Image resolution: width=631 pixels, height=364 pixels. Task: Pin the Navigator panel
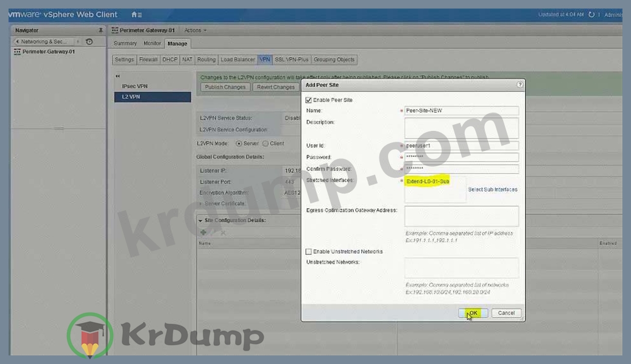click(x=100, y=30)
